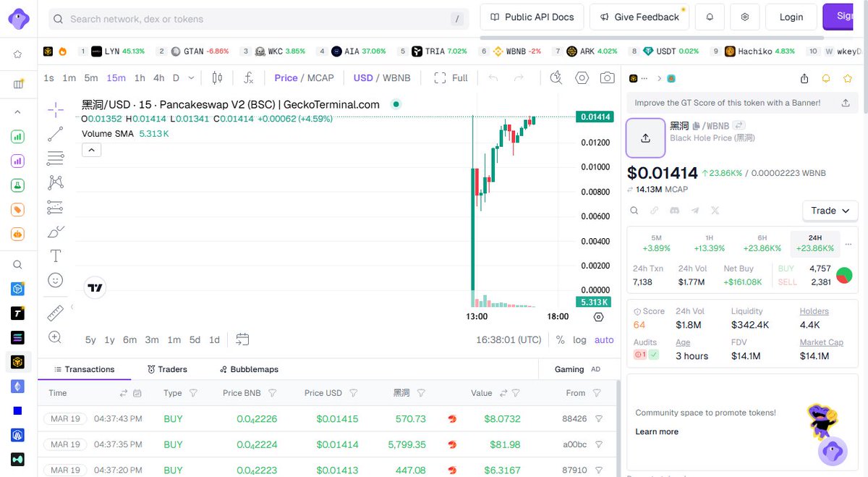The height and width of the screenshot is (477, 868).
Task: Select the 1H stats tab
Action: click(x=709, y=243)
